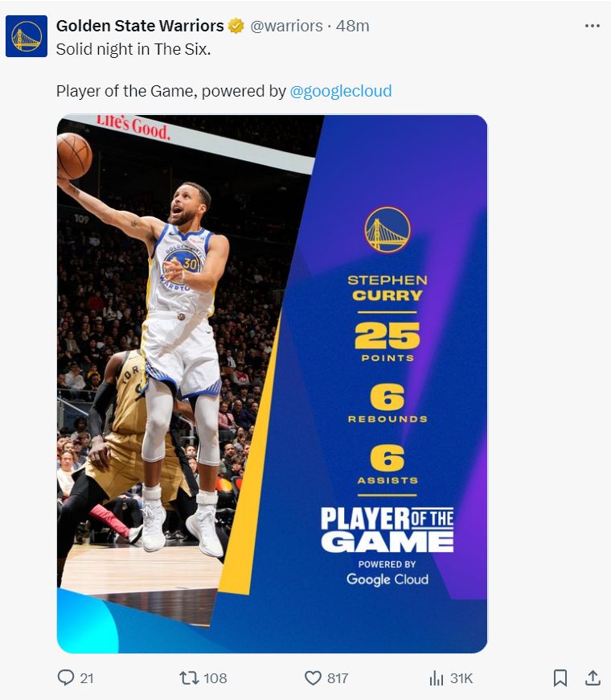Viewport: 611px width, 700px height.
Task: Open the three-dot more options menu
Action: coord(592,26)
